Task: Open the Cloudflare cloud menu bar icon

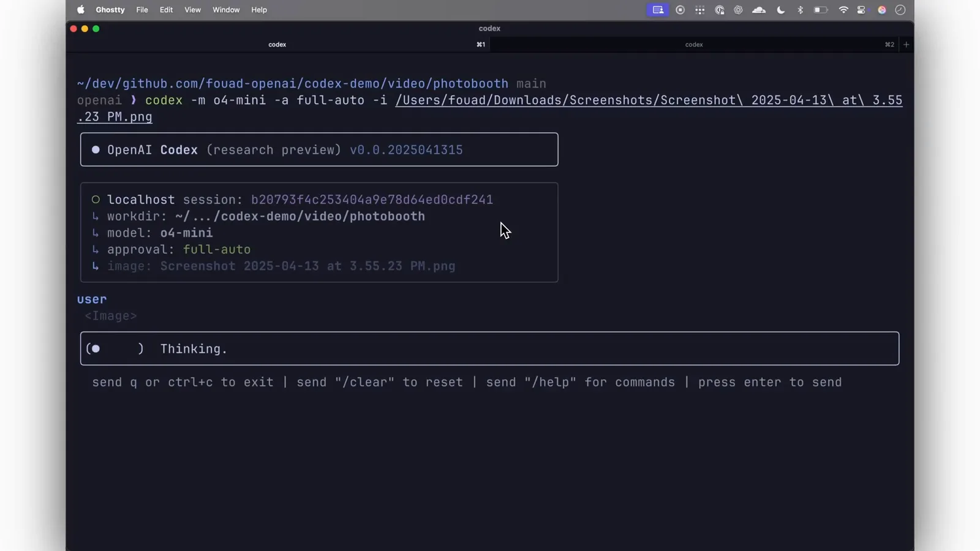Action: click(759, 10)
